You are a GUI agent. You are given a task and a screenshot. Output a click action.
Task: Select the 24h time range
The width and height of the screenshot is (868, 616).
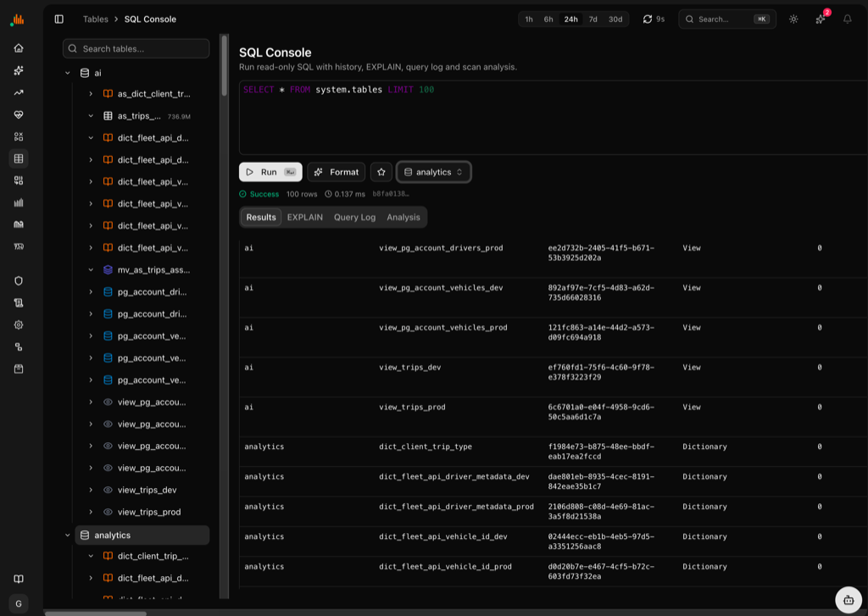[570, 19]
